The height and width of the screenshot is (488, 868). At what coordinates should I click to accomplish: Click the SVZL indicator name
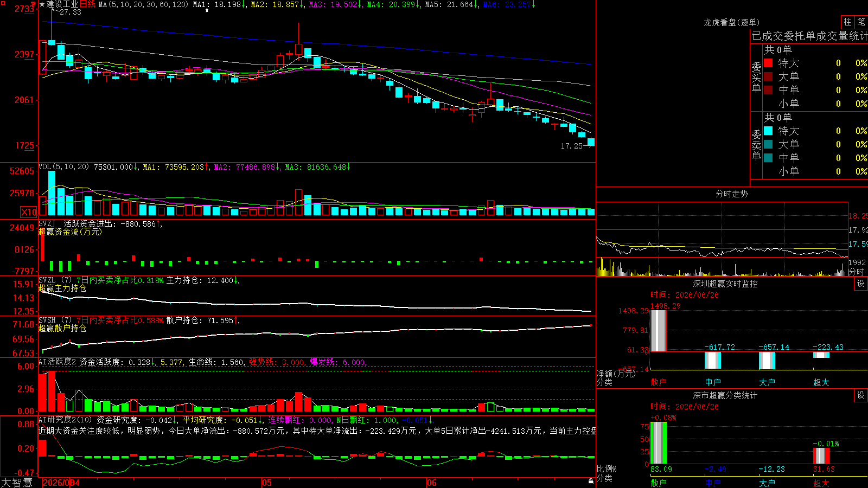pyautogui.click(x=47, y=280)
